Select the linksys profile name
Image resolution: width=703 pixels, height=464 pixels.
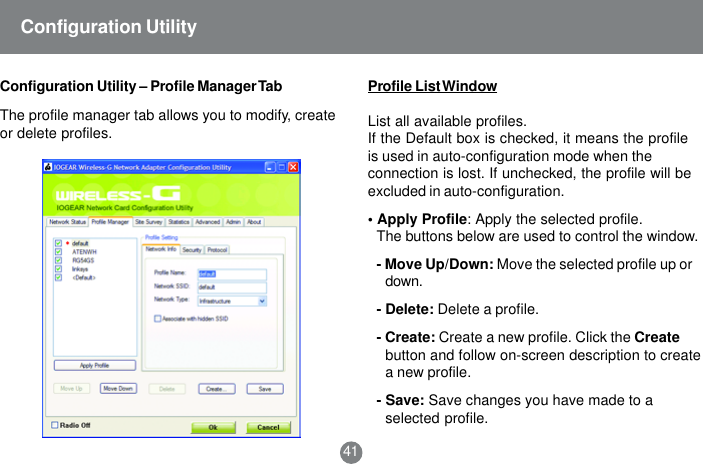(80, 269)
